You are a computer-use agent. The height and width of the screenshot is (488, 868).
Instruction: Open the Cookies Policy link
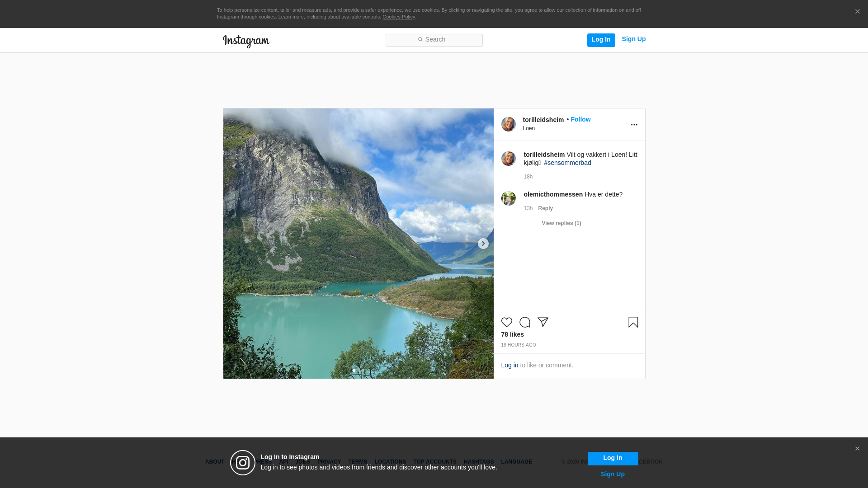(x=398, y=17)
